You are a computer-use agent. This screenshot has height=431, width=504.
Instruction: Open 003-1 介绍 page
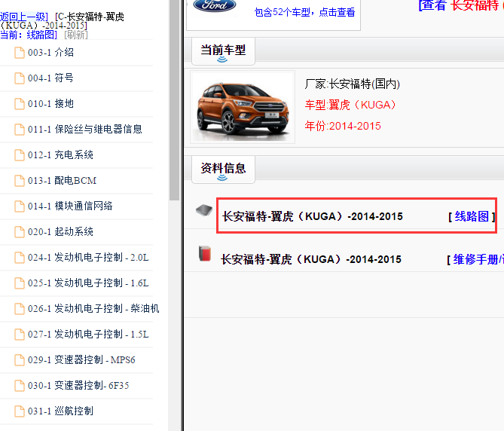[50, 53]
